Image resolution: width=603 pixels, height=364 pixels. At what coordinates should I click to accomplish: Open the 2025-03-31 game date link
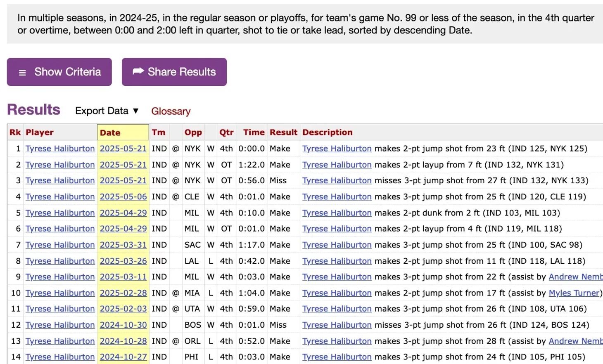pyautogui.click(x=123, y=245)
